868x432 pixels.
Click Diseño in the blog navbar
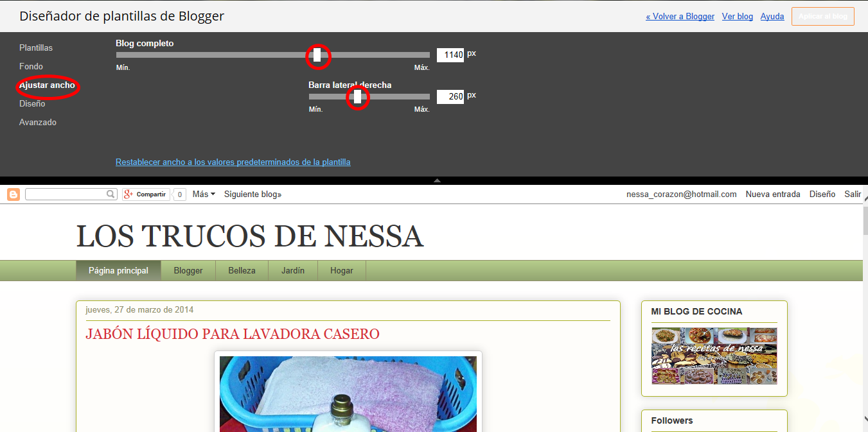pos(822,194)
